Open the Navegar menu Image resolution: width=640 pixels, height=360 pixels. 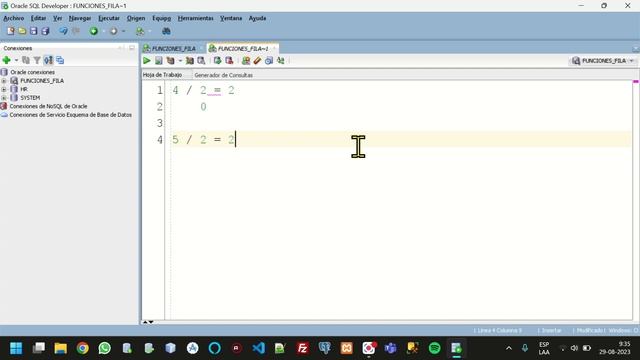pos(80,18)
